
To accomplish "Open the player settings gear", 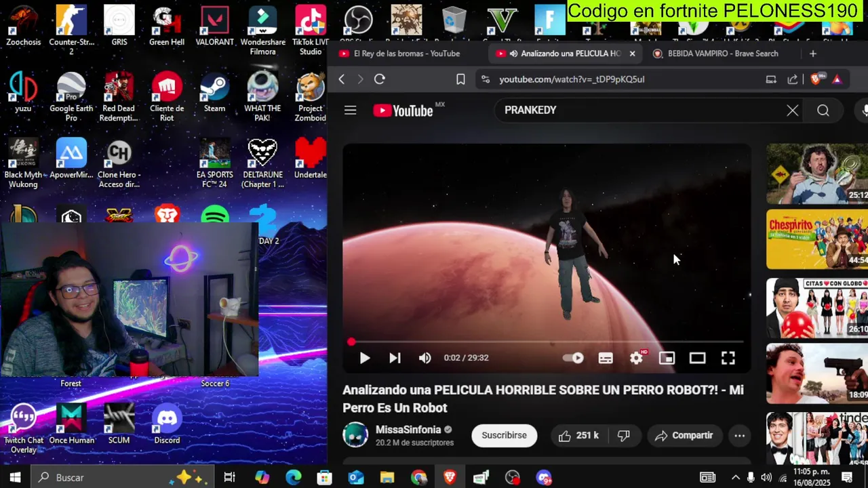I will [x=636, y=358].
